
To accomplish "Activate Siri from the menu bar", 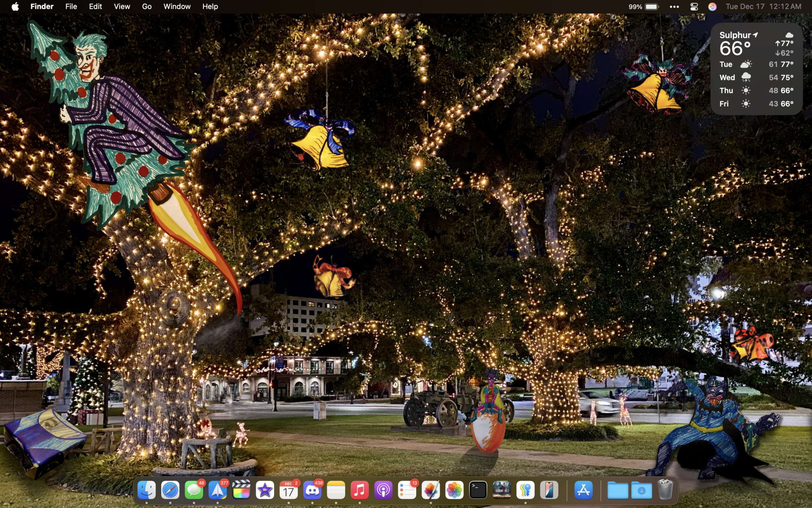I will [x=712, y=7].
